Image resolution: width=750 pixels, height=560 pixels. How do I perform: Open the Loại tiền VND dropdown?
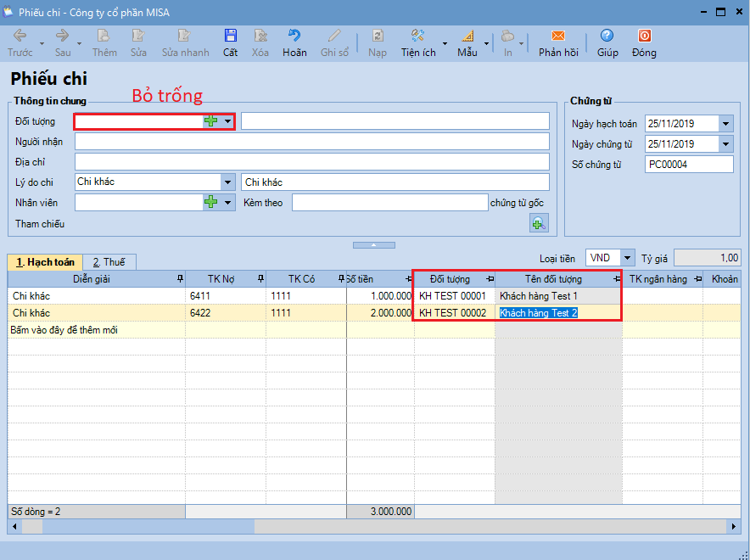628,258
